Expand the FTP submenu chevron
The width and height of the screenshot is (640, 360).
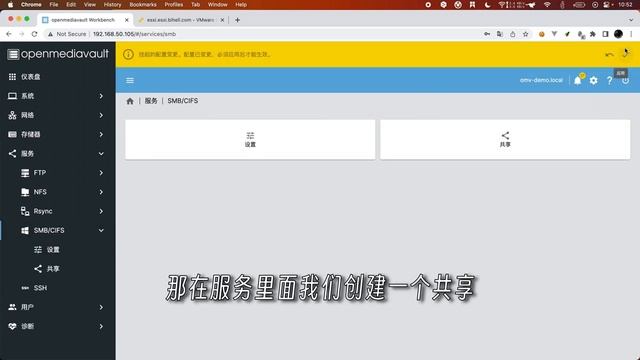tap(101, 173)
